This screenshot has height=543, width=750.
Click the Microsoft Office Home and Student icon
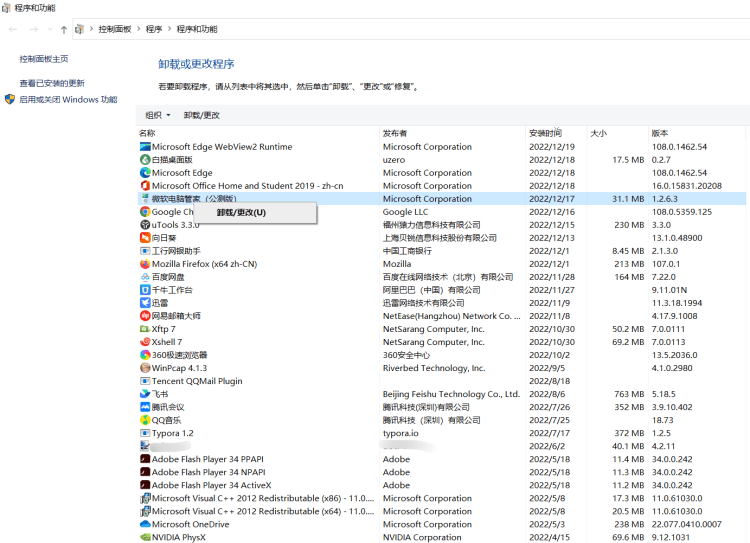click(x=145, y=186)
